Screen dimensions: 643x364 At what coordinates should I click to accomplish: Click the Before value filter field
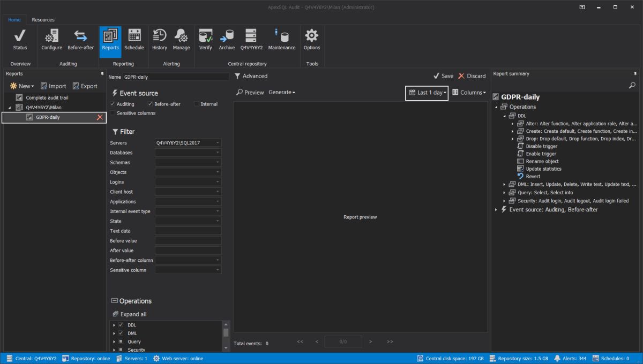(188, 240)
